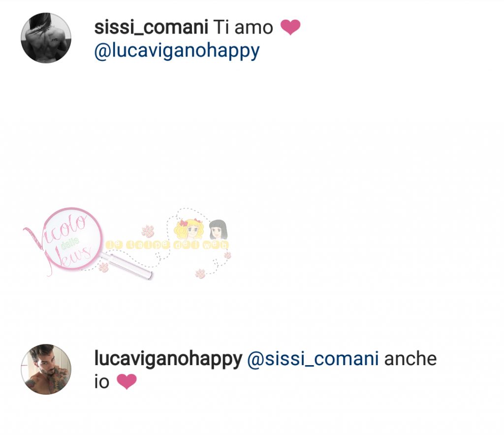Click the paw print below magnifying glass lens
504x435 pixels.
[x=103, y=267]
